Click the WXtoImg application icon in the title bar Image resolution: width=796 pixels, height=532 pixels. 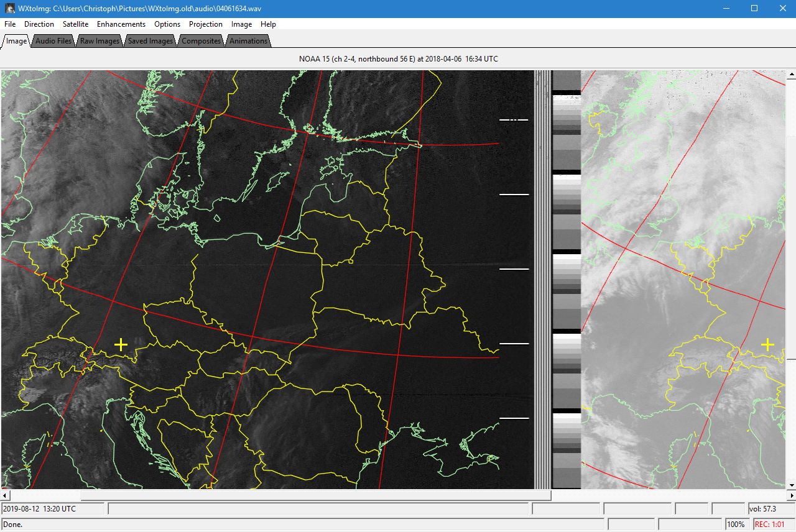click(9, 8)
